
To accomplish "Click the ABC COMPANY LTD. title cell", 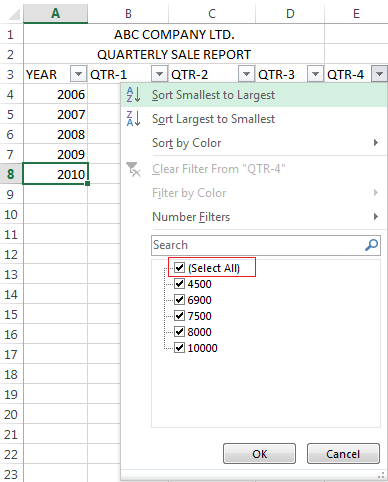I will pos(174,34).
